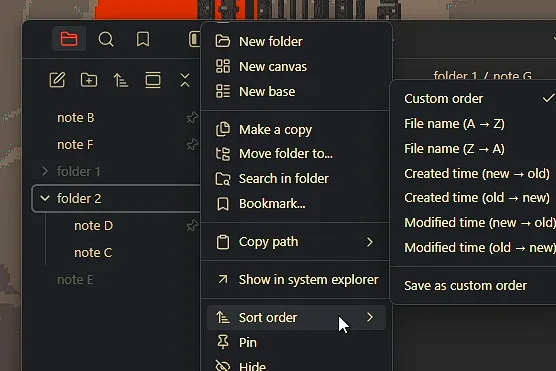
Task: Sort by Created time (new → old)
Action: click(x=476, y=173)
